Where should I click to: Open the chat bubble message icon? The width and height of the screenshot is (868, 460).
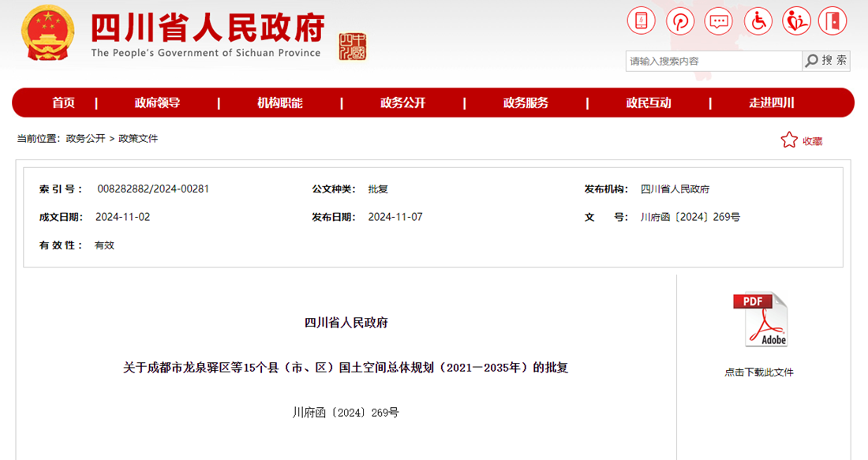[x=719, y=21]
